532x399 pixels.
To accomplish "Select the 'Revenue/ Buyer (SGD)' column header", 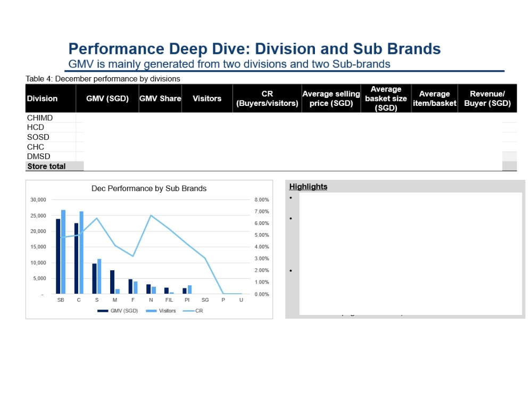I will point(487,98).
